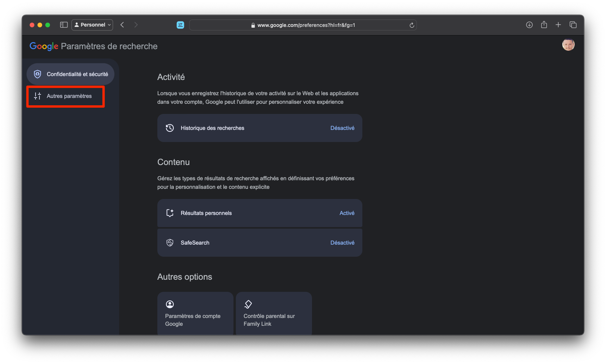Click the history clock icon

pyautogui.click(x=170, y=128)
